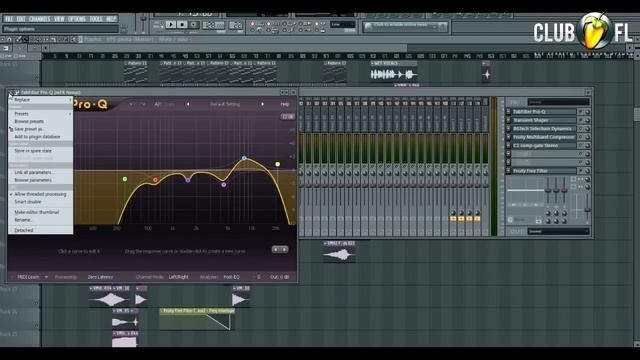Open the Default Setting preset selector
Viewport: 640px width, 360px height.
(x=225, y=104)
